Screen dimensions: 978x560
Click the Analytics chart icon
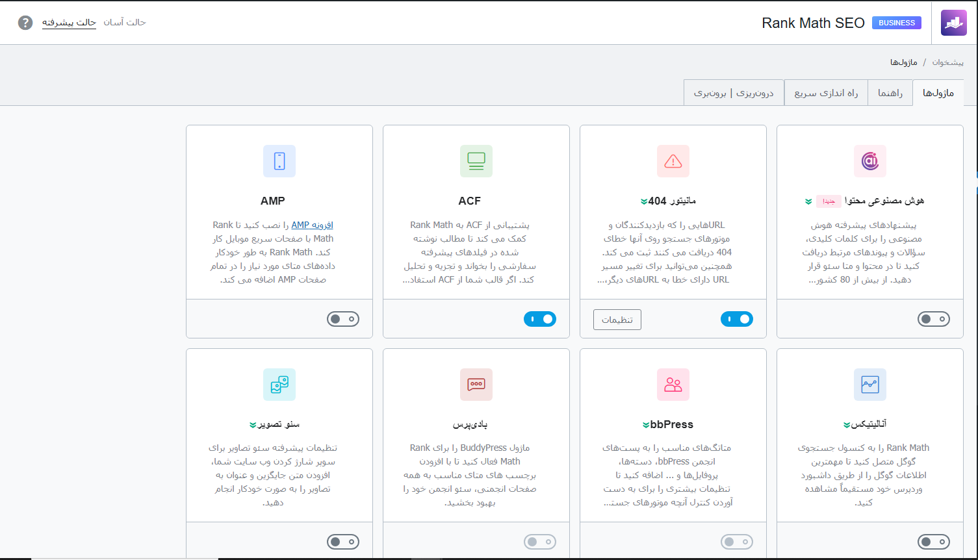(x=869, y=384)
